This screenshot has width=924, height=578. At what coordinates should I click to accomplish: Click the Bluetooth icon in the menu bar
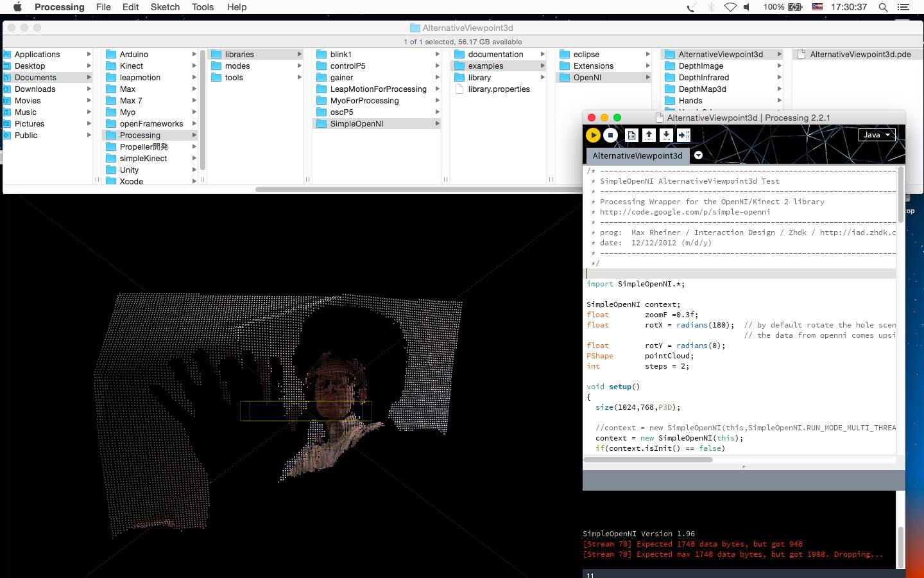(x=711, y=7)
